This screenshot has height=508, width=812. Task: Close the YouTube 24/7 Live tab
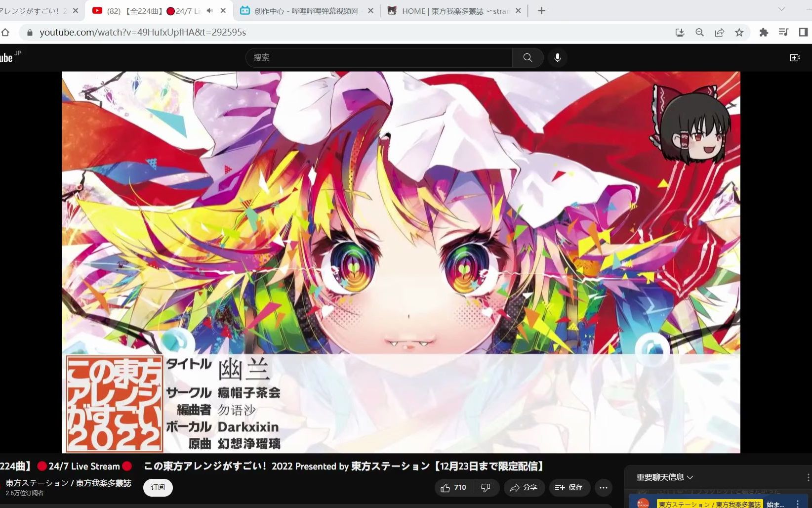pyautogui.click(x=223, y=10)
